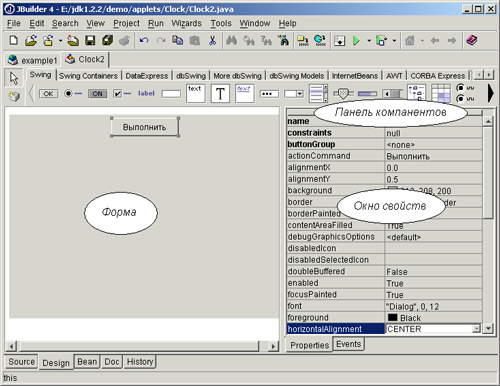Click the Copy toolbar icon

tap(177, 41)
